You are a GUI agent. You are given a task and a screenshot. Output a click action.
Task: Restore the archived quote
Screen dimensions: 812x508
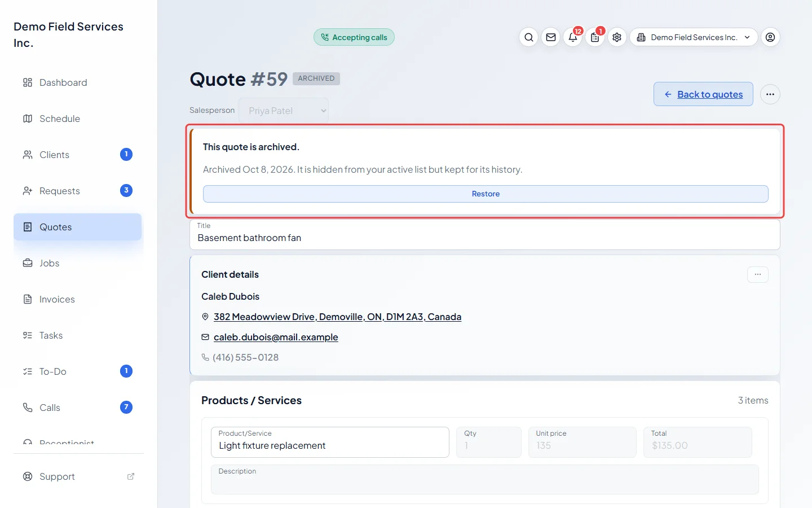tap(486, 194)
